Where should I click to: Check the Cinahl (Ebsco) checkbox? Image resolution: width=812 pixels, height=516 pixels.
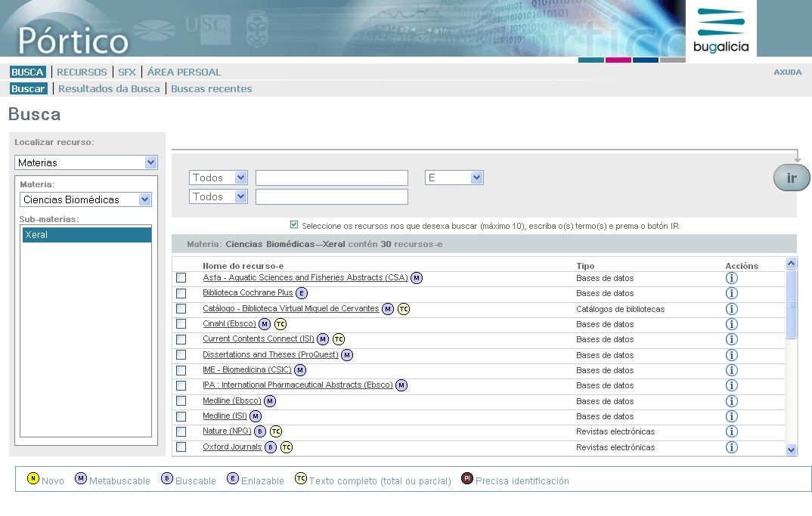point(181,324)
